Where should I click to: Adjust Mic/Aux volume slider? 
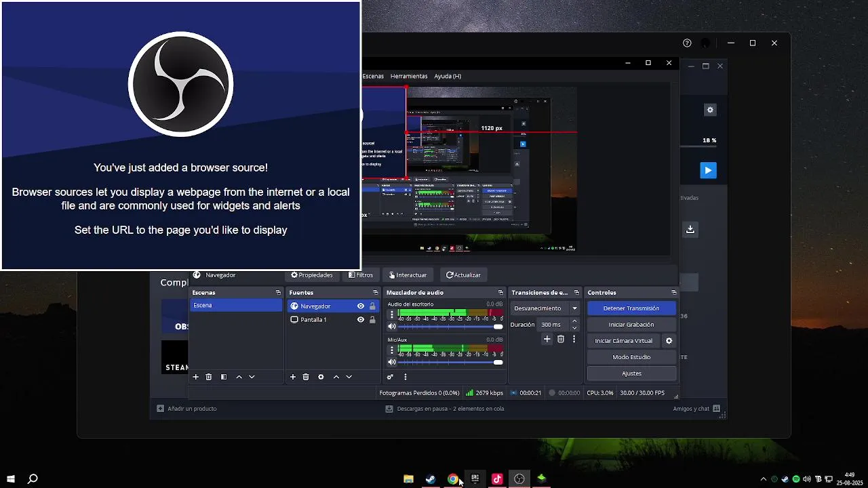tap(451, 363)
